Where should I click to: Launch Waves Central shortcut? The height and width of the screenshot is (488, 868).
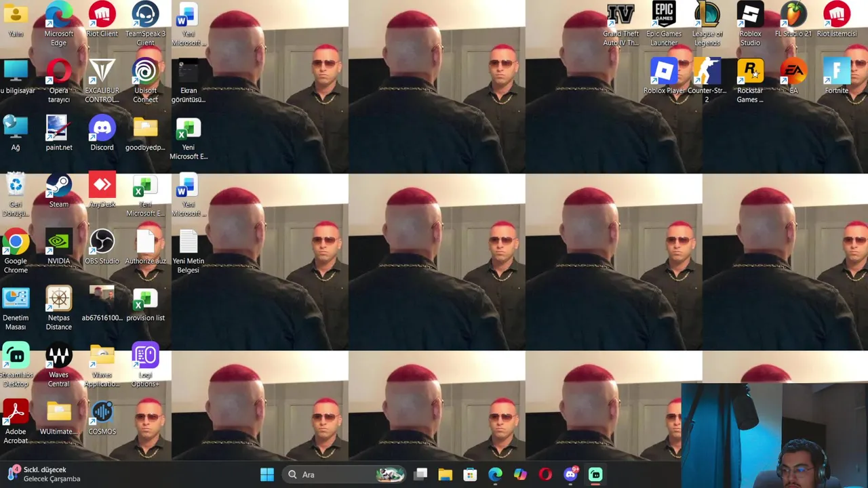click(59, 365)
